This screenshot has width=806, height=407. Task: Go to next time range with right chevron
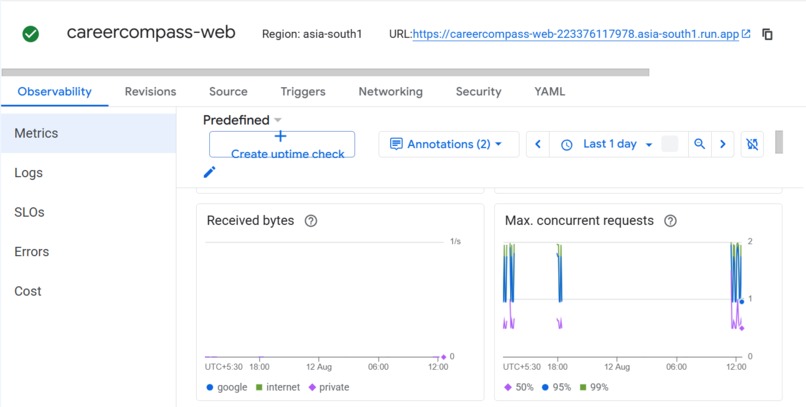click(x=723, y=144)
